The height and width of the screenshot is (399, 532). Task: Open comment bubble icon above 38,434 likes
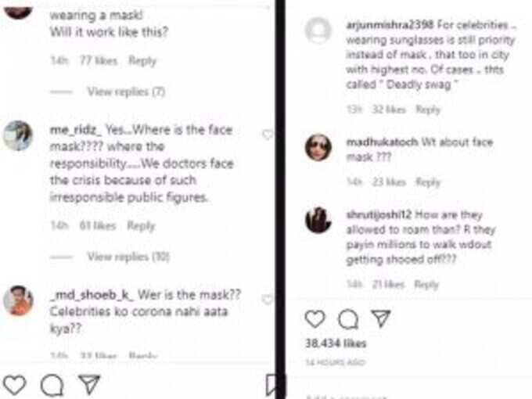tap(348, 319)
